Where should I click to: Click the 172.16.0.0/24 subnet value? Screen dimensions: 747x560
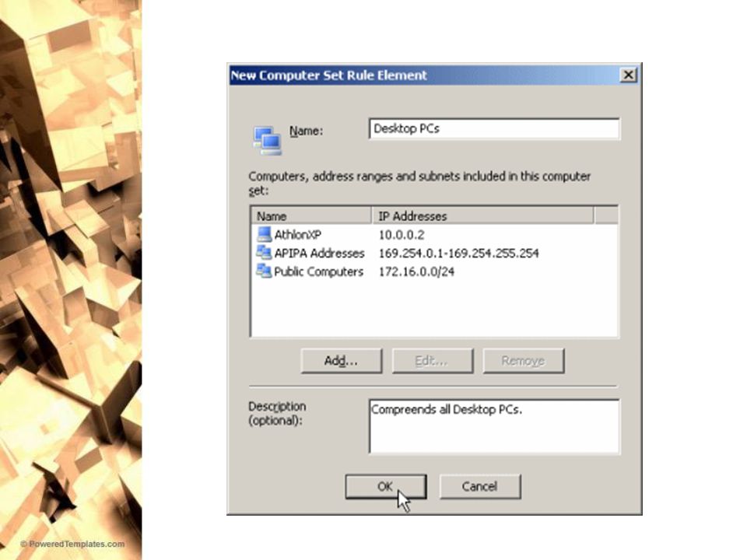click(x=416, y=271)
